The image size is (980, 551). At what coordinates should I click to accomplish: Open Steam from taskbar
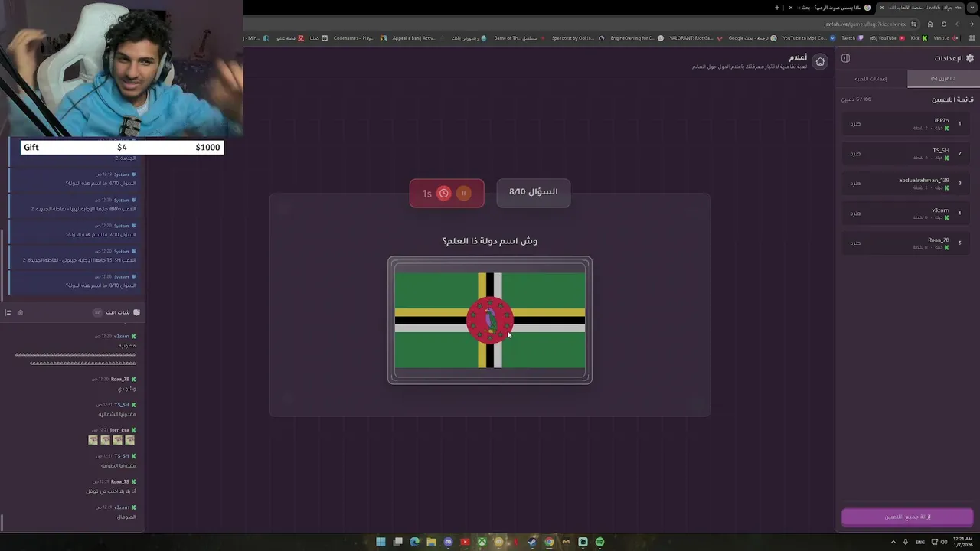coord(532,542)
